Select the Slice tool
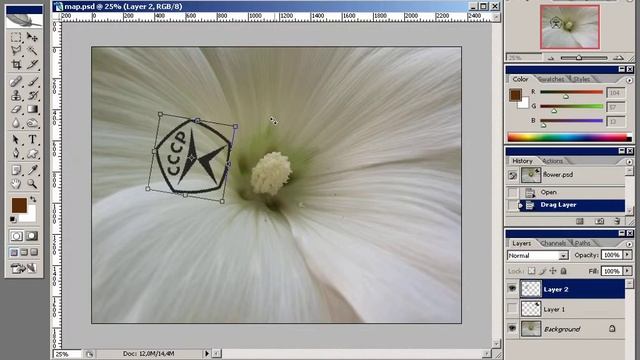 pyautogui.click(x=32, y=64)
